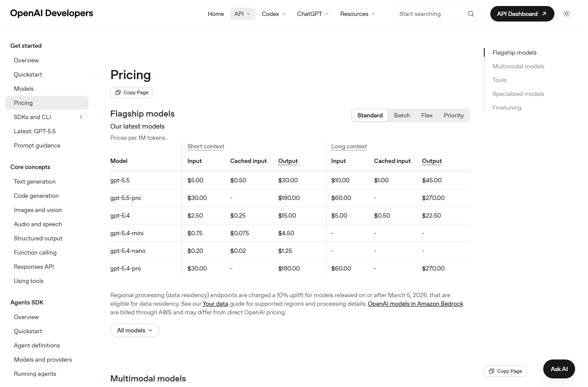
Task: Open the Resources dropdown menu
Action: pyautogui.click(x=358, y=14)
